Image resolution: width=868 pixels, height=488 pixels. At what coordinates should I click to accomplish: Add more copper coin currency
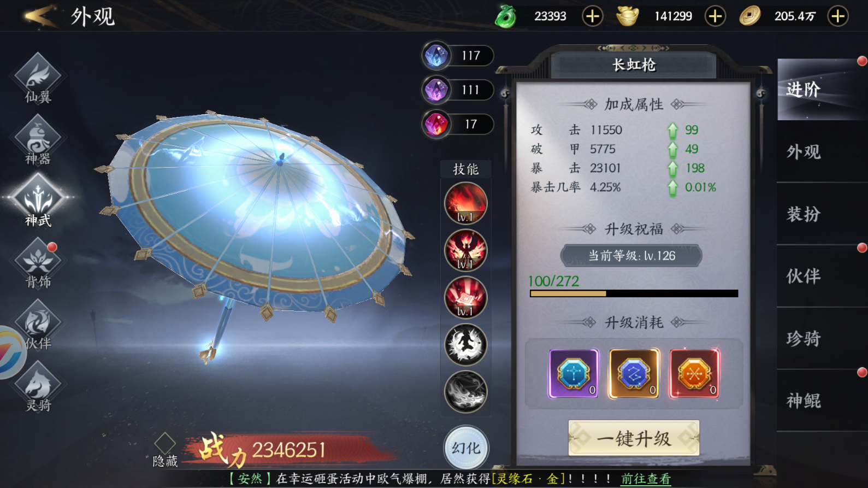click(838, 16)
